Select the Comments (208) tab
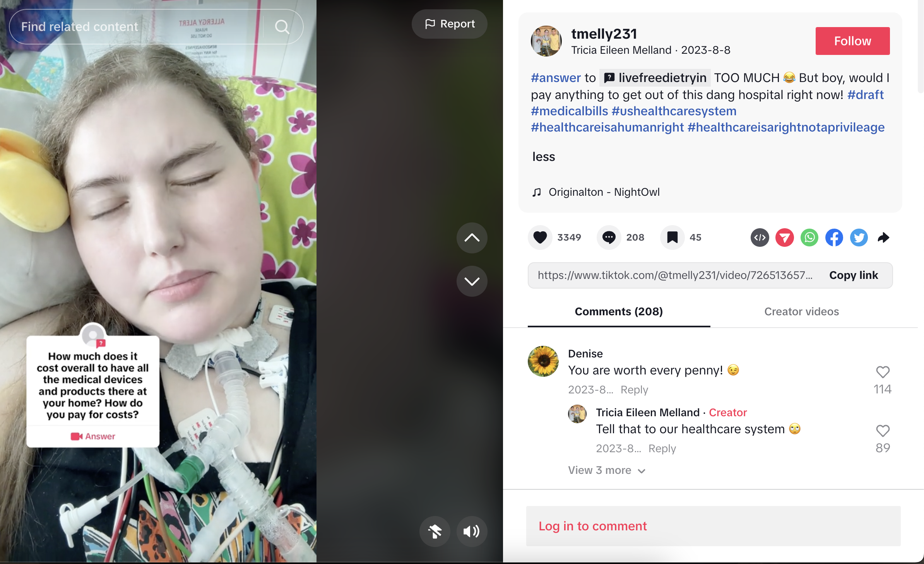The width and height of the screenshot is (924, 564). 619,312
